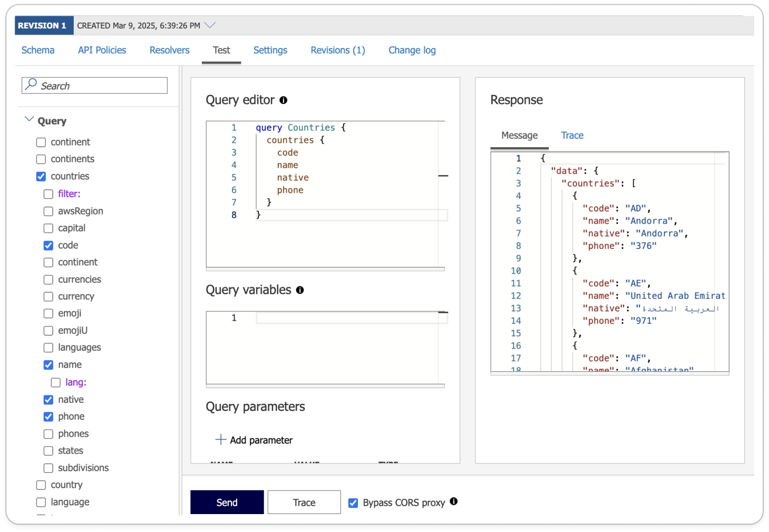
Task: Collapse the Query tree section
Action: (x=30, y=120)
